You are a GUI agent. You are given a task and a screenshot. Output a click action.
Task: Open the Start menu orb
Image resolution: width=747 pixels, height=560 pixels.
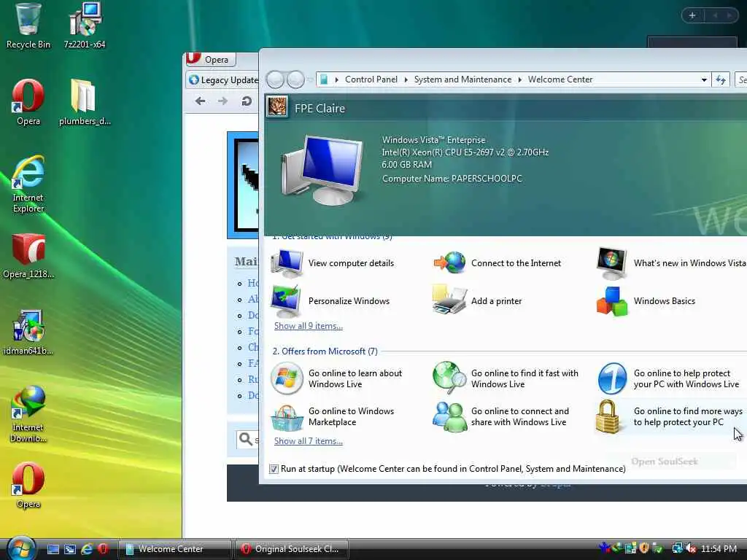click(x=20, y=548)
